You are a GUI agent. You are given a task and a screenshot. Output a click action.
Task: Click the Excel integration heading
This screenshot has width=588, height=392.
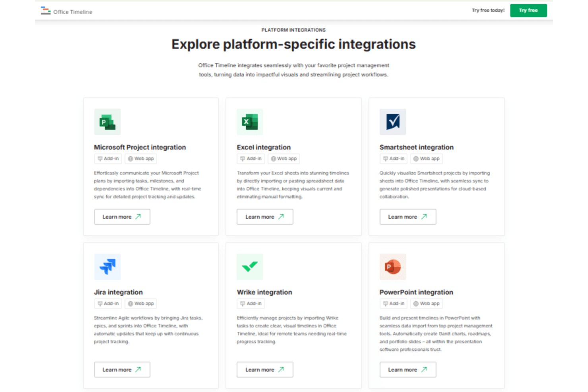pyautogui.click(x=264, y=147)
